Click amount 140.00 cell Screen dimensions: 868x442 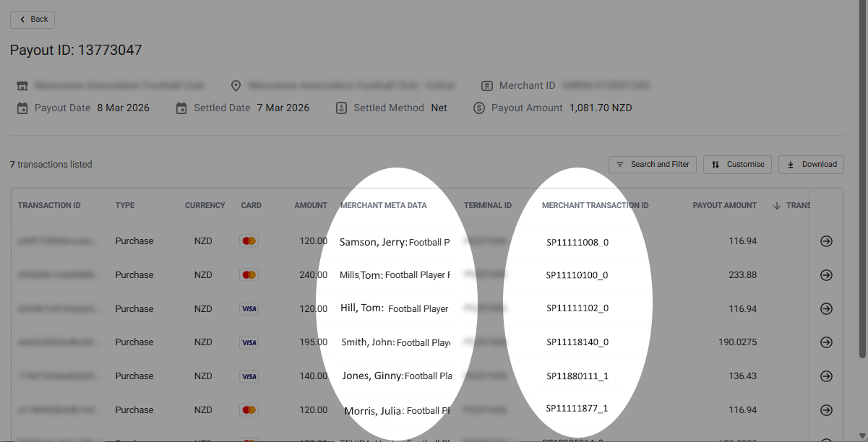(313, 376)
